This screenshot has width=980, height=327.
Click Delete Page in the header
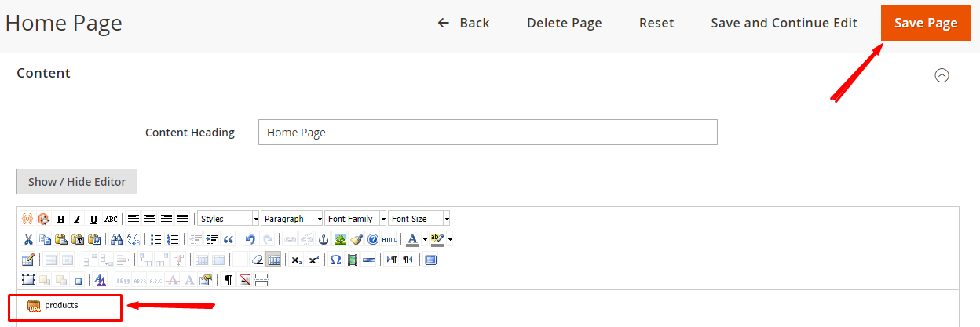(x=564, y=23)
